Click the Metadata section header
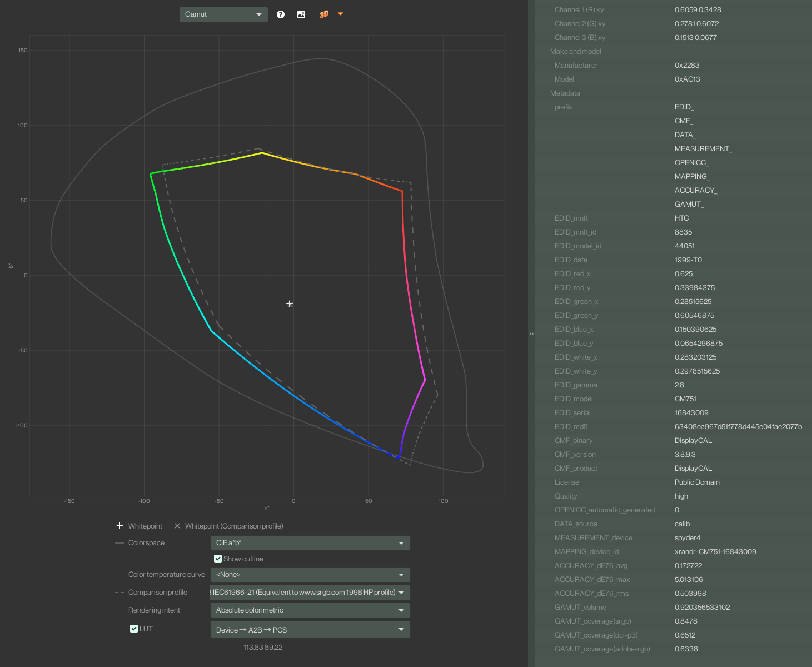 pyautogui.click(x=565, y=93)
